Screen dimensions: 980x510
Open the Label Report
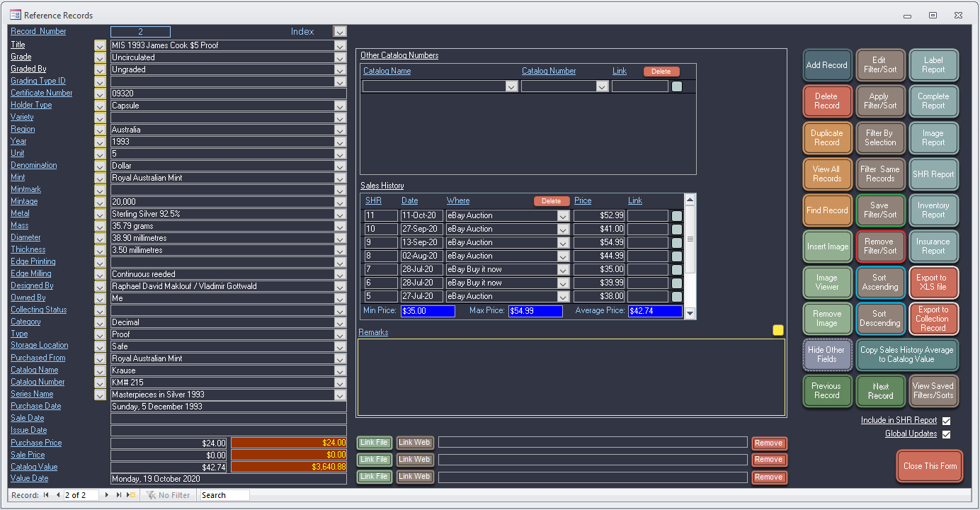point(933,65)
